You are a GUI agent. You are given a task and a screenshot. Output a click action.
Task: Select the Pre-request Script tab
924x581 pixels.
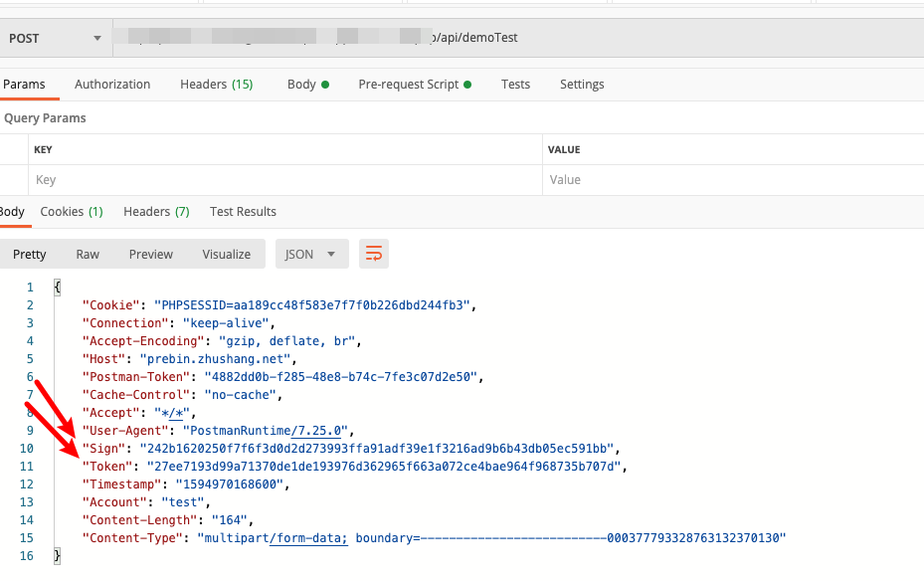coord(415,85)
